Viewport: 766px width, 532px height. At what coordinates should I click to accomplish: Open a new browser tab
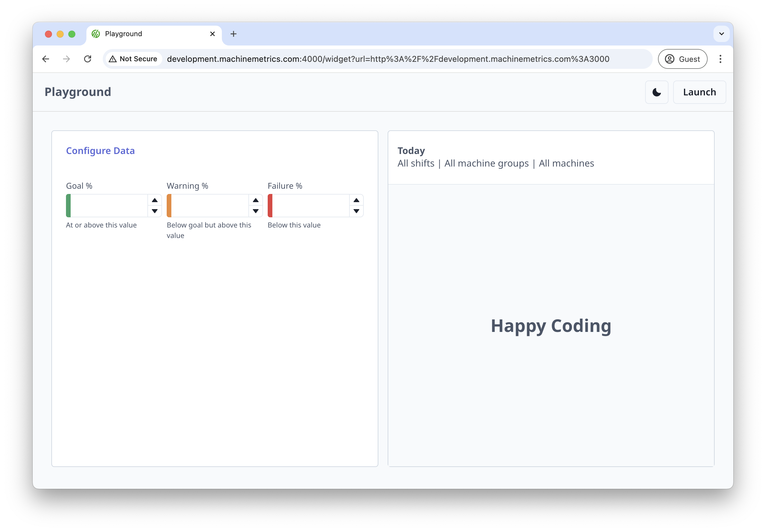pyautogui.click(x=234, y=34)
